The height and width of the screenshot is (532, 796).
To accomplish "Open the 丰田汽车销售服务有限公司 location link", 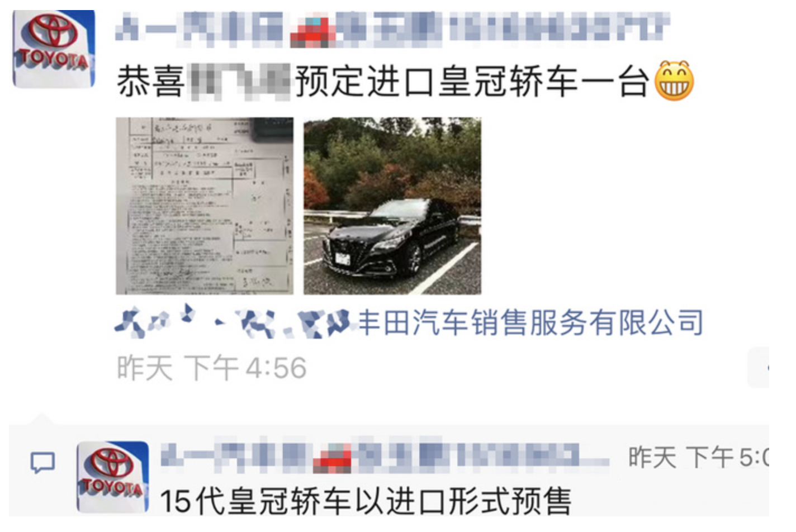I will (x=529, y=322).
